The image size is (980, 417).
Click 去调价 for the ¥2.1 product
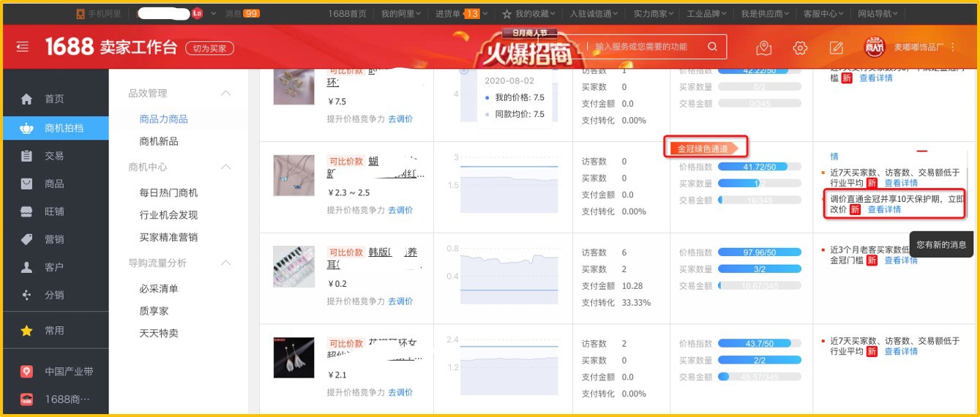400,393
